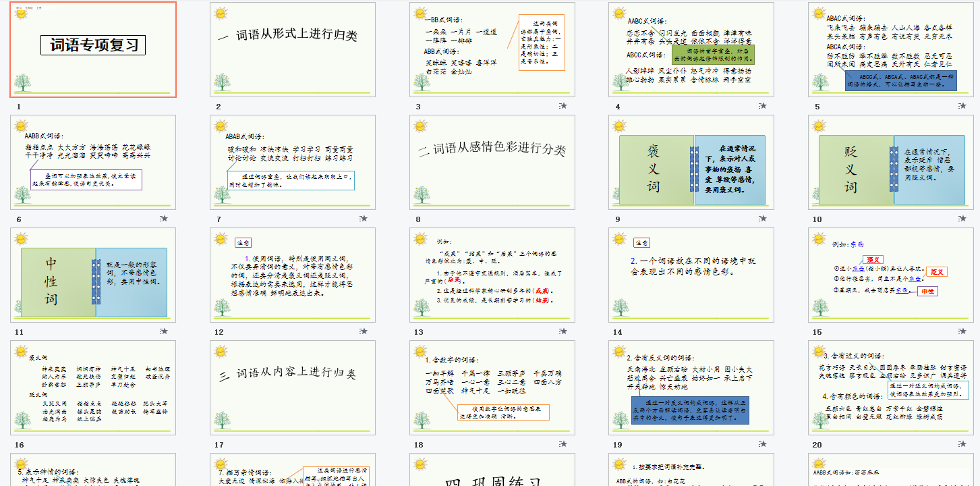
Task: Click slide number label "1" below title slide
Action: click(19, 107)
